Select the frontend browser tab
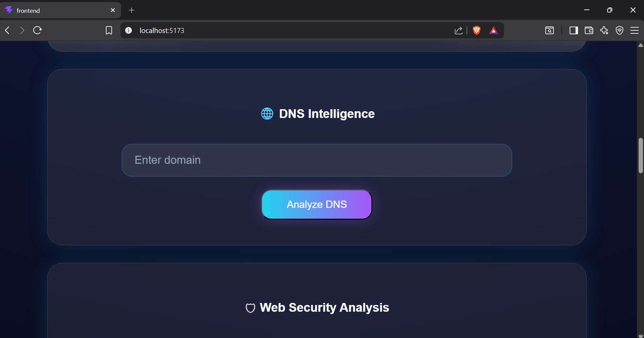Viewport: 644px width, 338px height. click(61, 10)
